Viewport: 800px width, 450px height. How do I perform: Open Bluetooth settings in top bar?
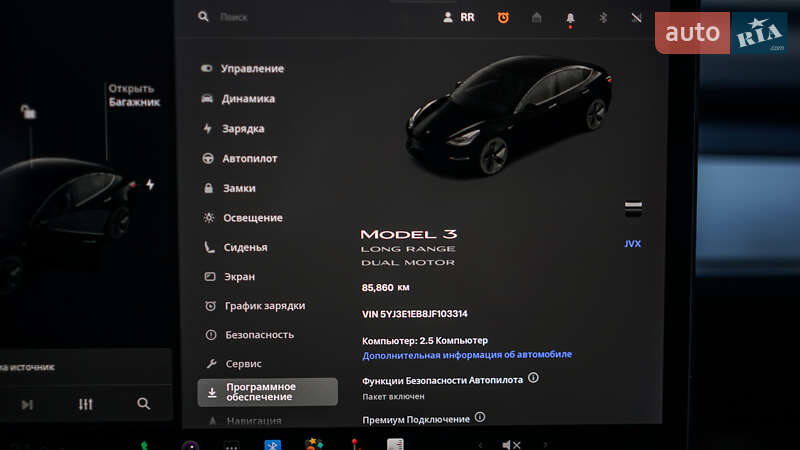tap(603, 18)
